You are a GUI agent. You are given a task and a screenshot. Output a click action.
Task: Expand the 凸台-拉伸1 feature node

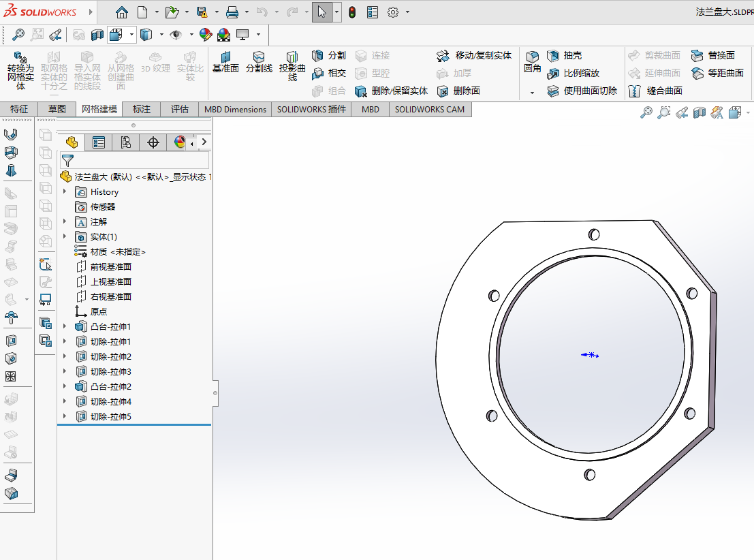[x=65, y=327]
